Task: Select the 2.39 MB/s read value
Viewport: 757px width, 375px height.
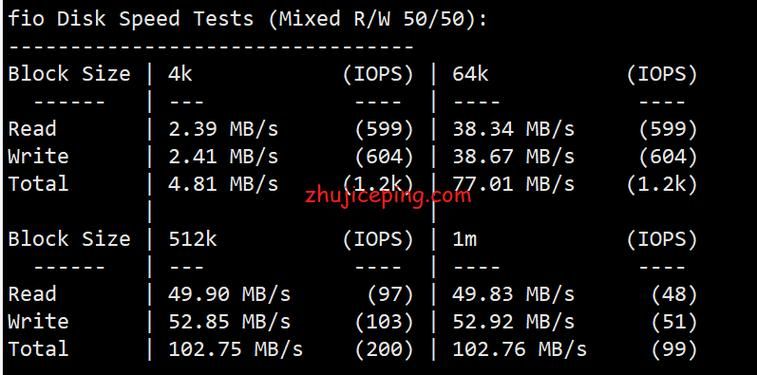Action: [224, 129]
